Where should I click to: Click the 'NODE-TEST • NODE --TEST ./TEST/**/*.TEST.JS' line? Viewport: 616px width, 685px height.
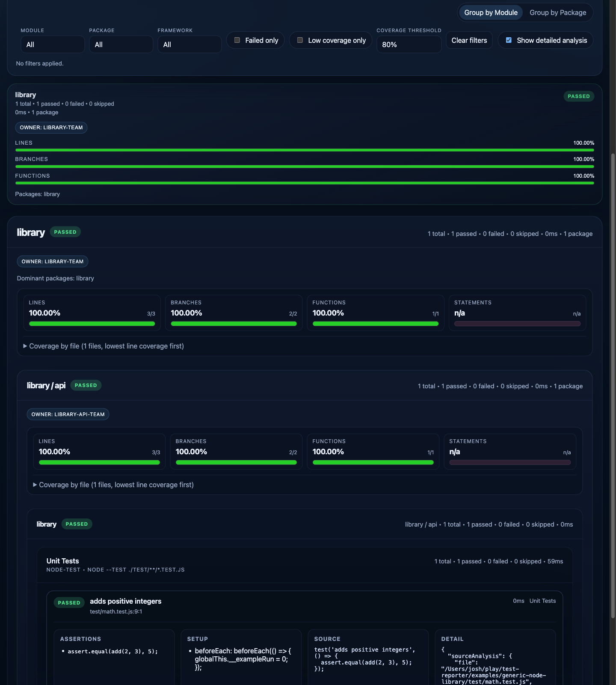click(115, 570)
